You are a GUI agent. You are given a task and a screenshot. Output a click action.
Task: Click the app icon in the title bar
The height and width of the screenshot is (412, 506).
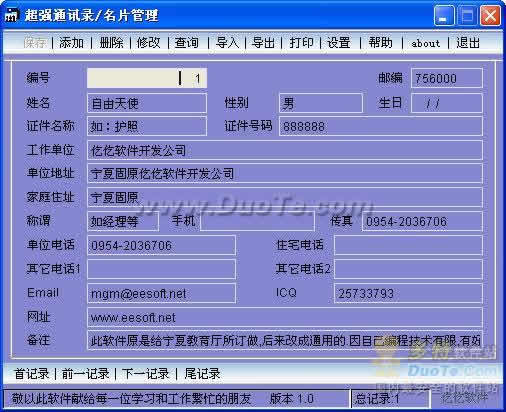[x=11, y=15]
